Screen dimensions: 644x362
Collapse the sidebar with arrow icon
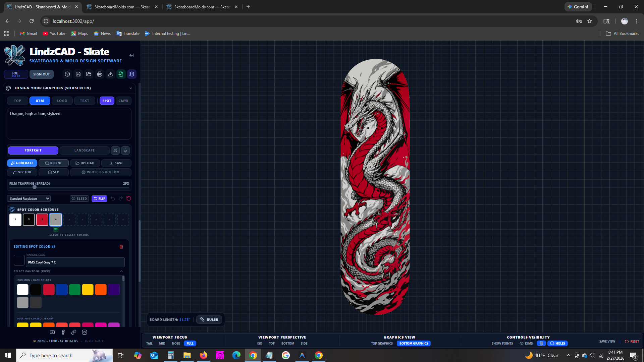coord(132,55)
